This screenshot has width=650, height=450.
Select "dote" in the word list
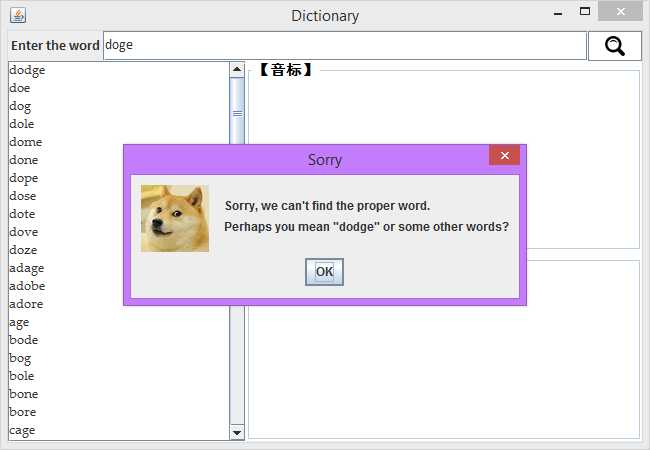(x=66, y=214)
